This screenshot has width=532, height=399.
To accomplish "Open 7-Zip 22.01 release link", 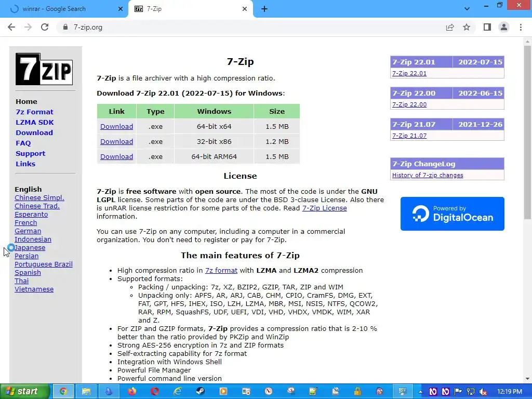I will 409,73.
